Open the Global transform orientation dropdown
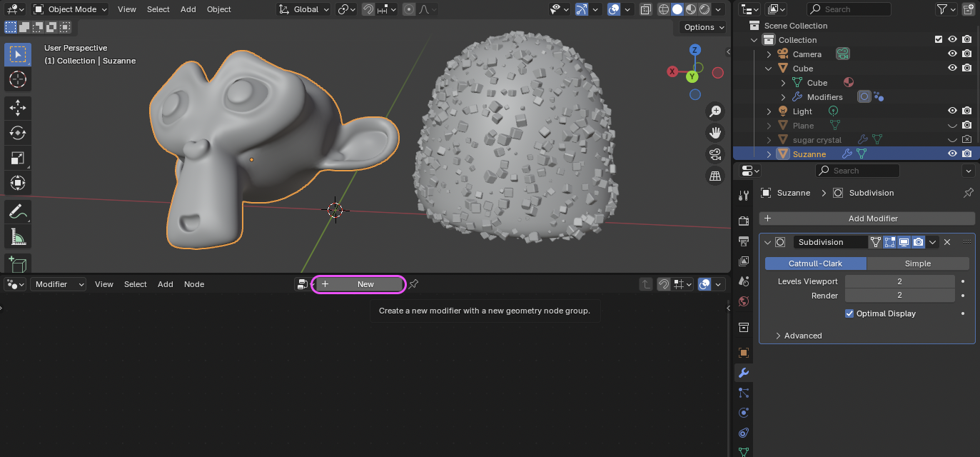 (x=304, y=9)
